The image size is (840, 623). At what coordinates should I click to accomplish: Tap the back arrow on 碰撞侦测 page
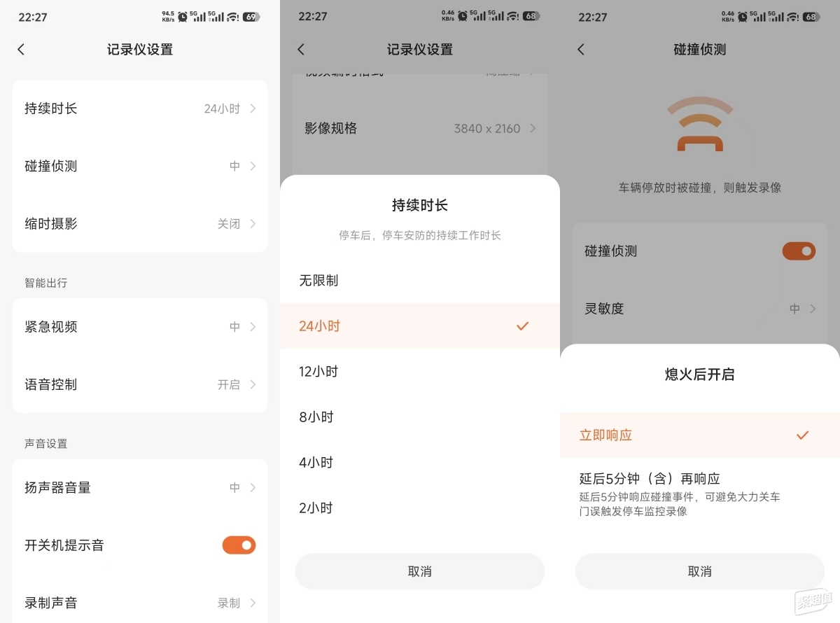click(581, 50)
